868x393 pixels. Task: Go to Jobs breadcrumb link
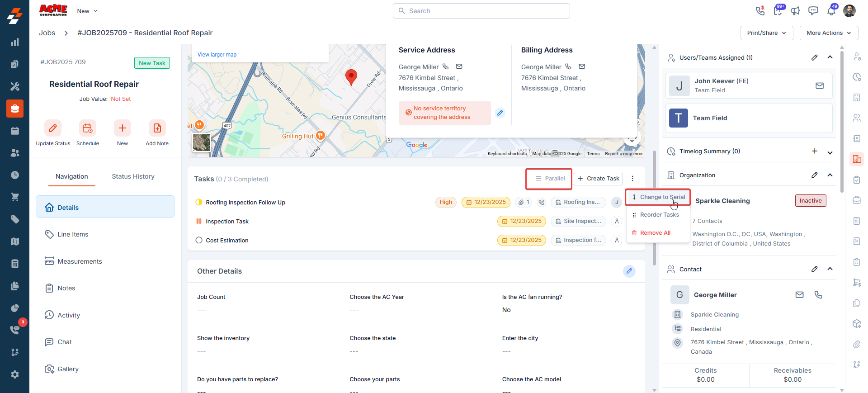tap(47, 33)
